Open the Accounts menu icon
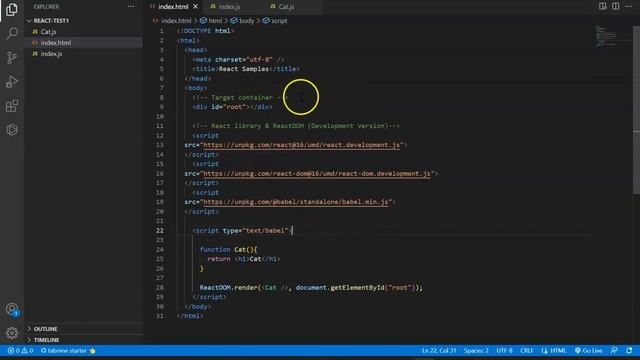The image size is (640, 360). 12,309
